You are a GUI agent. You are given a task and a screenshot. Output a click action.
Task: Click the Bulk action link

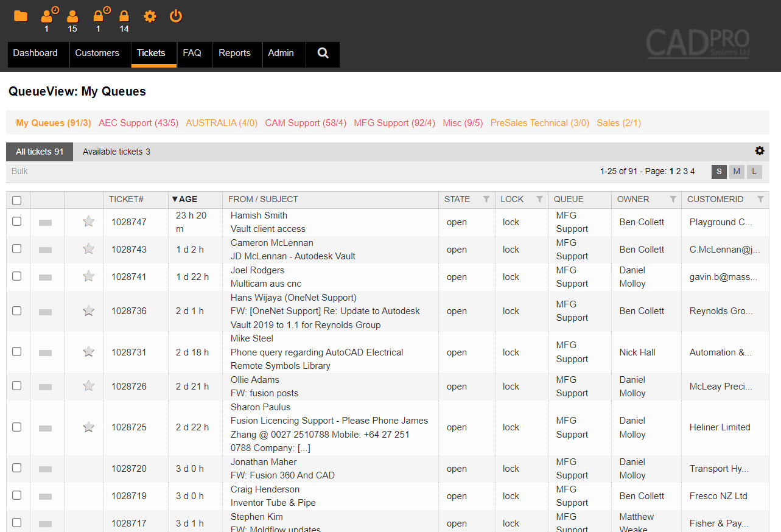click(x=20, y=171)
